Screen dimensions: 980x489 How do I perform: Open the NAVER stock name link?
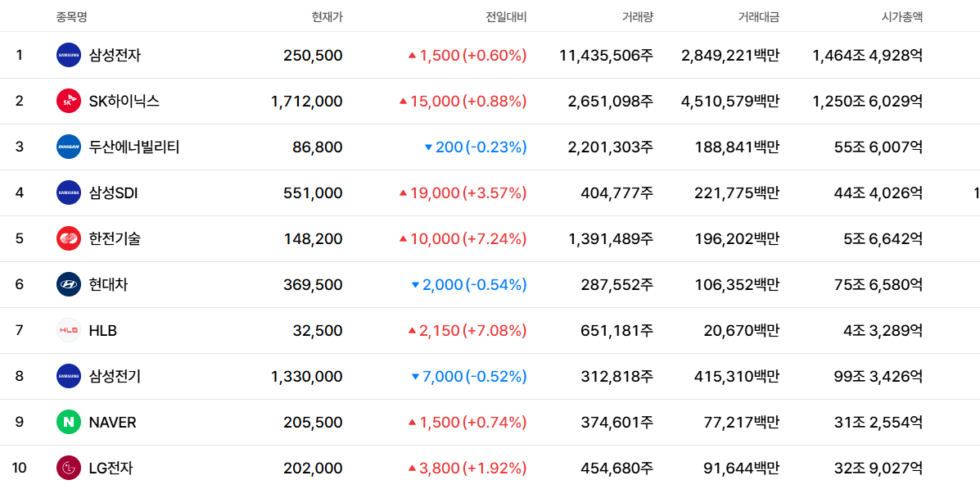(x=112, y=422)
